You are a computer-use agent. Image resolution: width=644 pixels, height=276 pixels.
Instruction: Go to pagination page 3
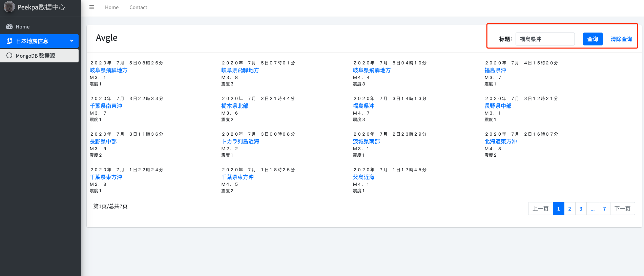click(x=581, y=209)
